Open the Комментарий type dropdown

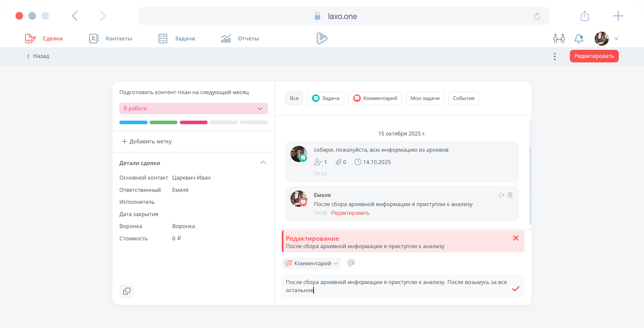tap(311, 263)
